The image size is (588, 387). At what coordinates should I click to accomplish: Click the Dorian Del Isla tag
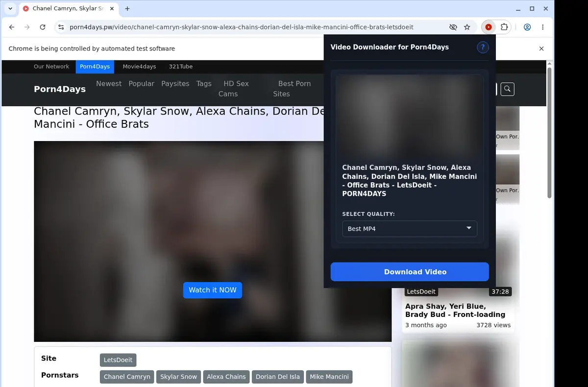pyautogui.click(x=278, y=377)
